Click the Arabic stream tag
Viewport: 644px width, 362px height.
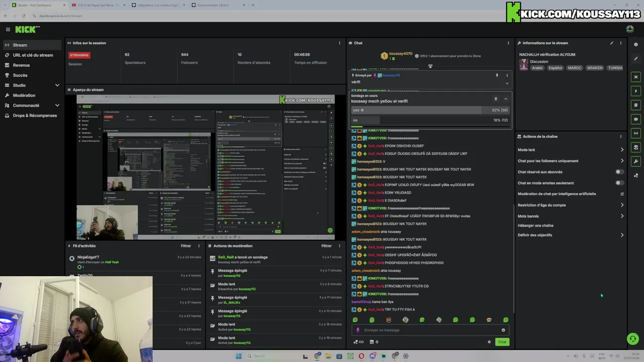pos(538,68)
